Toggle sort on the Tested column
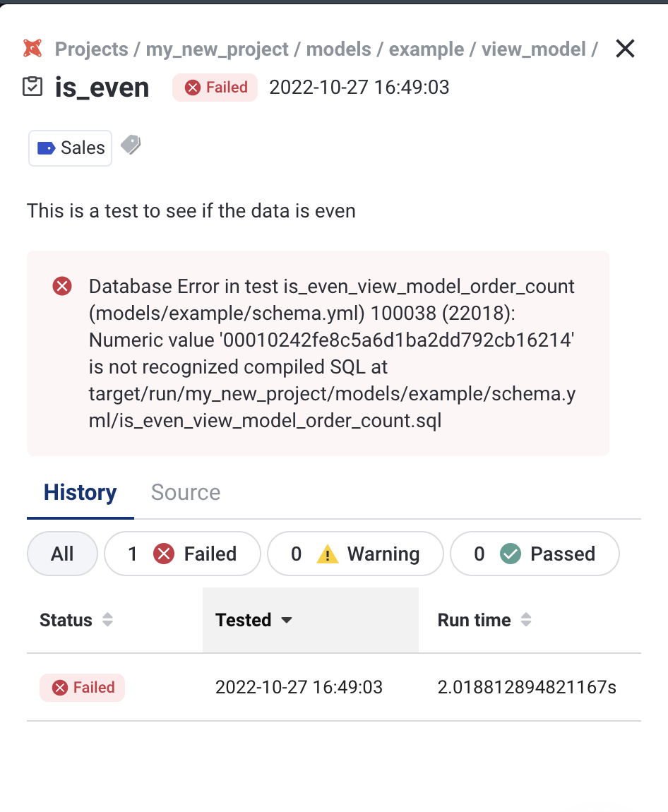 click(x=254, y=620)
